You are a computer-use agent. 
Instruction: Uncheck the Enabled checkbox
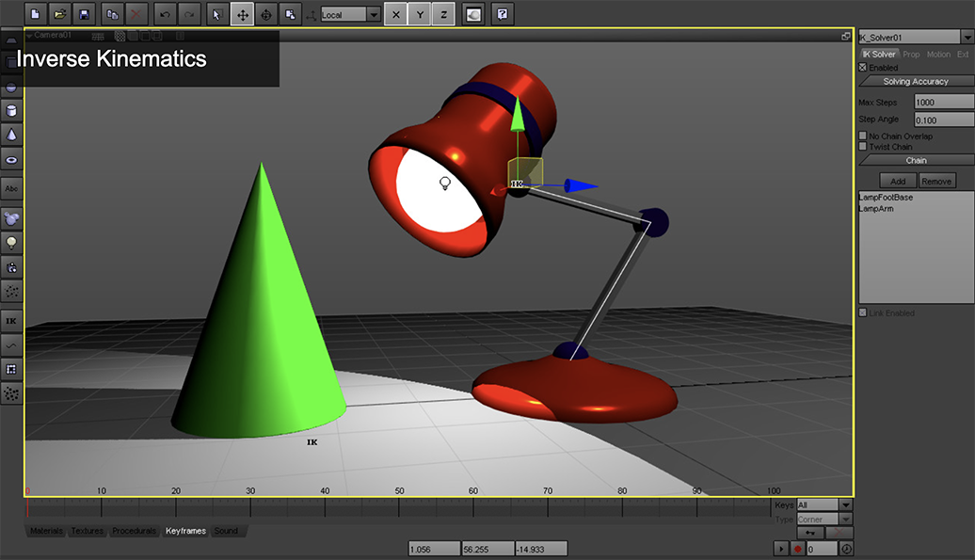click(863, 68)
